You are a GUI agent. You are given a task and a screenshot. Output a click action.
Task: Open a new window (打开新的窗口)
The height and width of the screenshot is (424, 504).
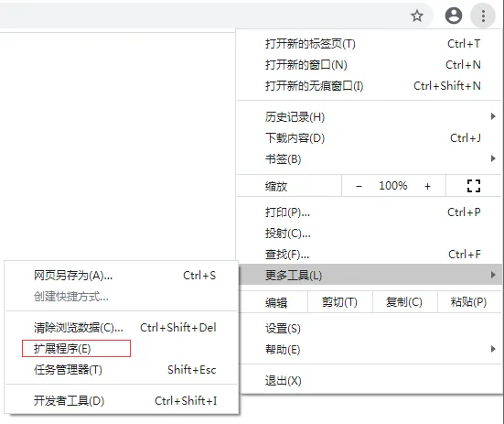tap(369, 65)
